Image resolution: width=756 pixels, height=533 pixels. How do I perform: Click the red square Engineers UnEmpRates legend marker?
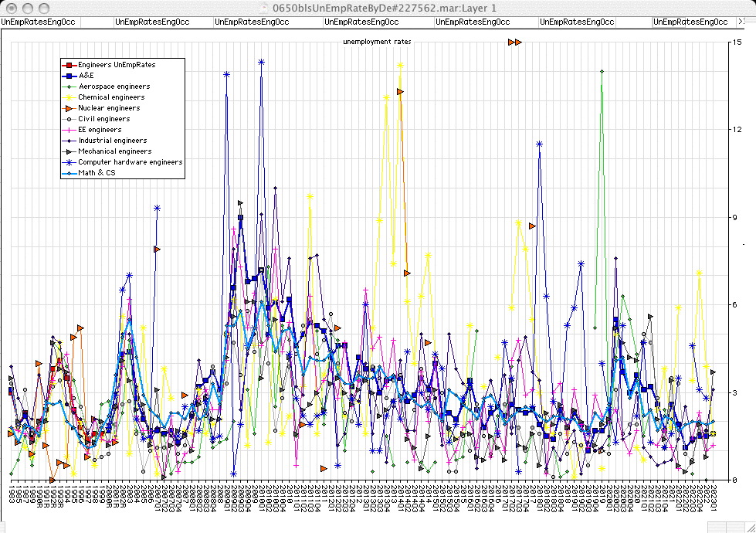tap(69, 65)
